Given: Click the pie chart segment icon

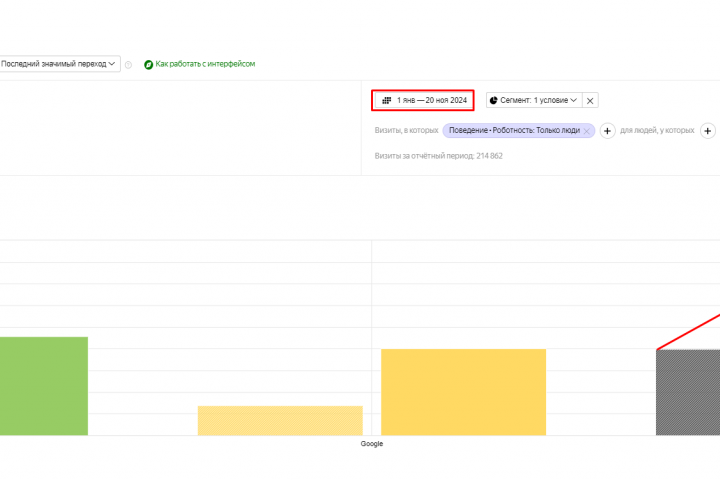Looking at the screenshot, I should tap(494, 100).
